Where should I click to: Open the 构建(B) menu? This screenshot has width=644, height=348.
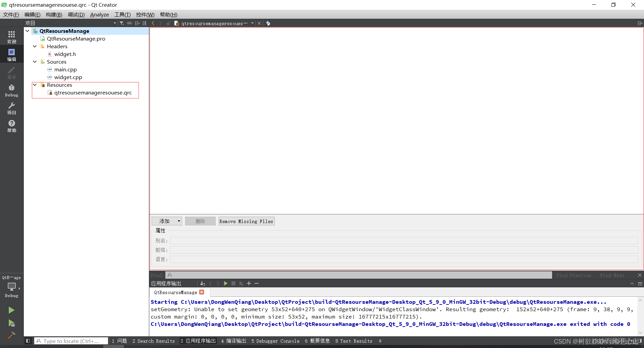pos(54,14)
